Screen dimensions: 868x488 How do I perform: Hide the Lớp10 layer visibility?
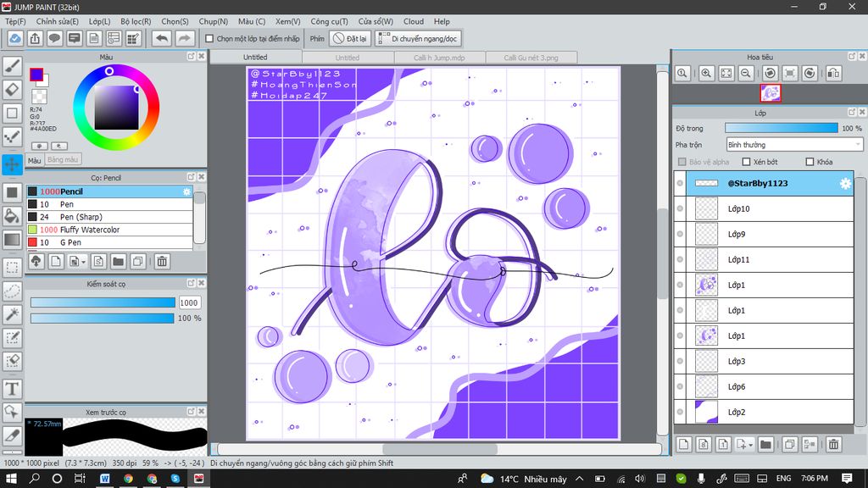point(680,208)
